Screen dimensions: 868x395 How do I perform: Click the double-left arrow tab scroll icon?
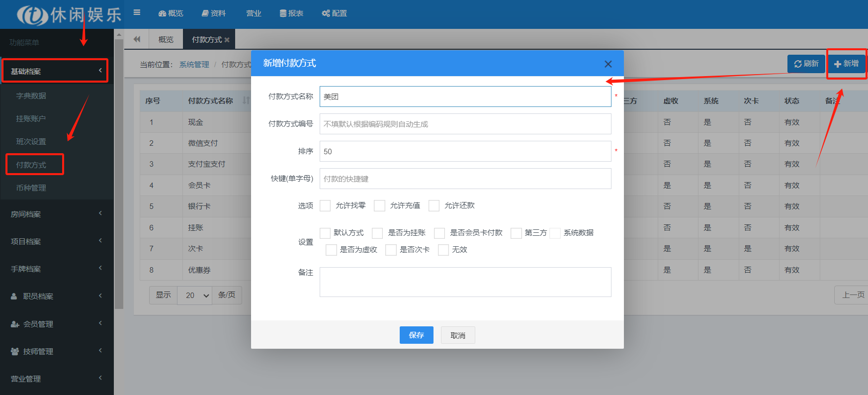tap(137, 39)
